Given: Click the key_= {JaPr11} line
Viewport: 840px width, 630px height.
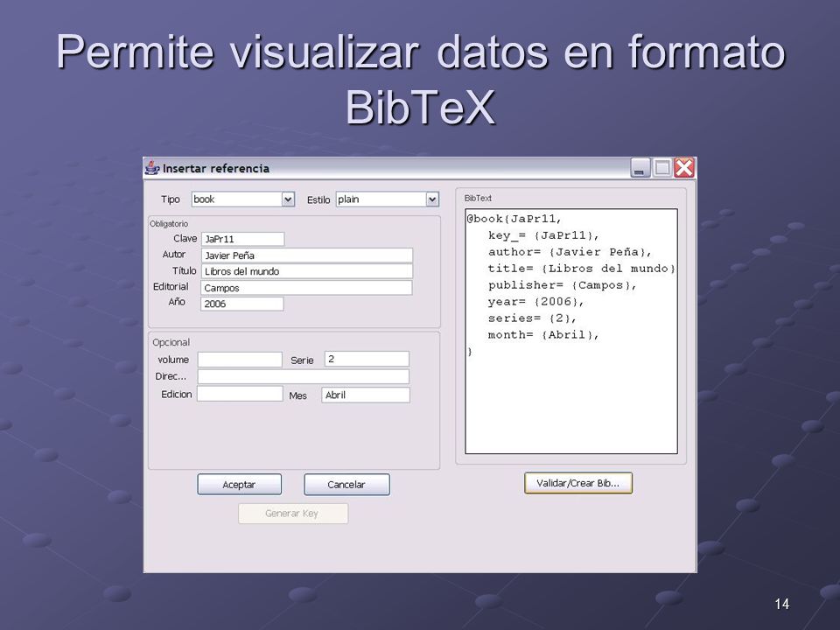Looking at the screenshot, I should coord(543,235).
